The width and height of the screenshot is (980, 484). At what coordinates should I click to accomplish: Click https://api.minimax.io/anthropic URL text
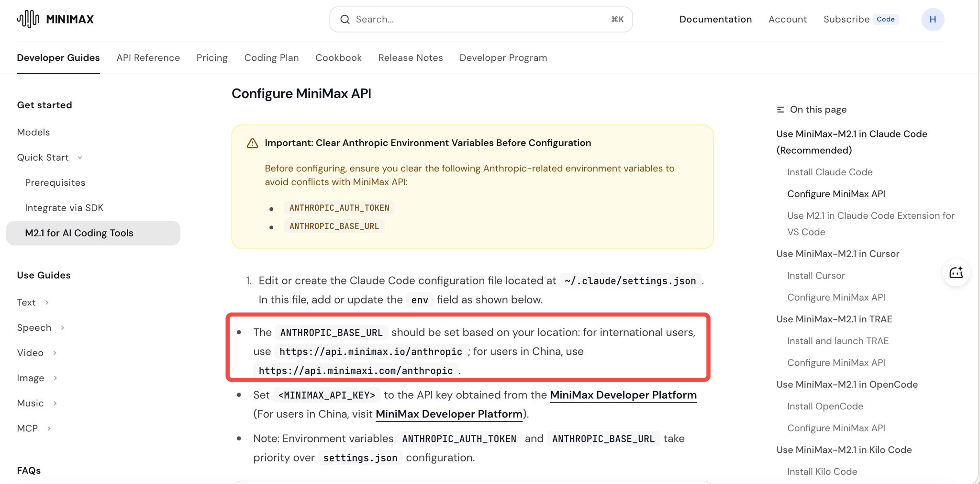pos(371,352)
